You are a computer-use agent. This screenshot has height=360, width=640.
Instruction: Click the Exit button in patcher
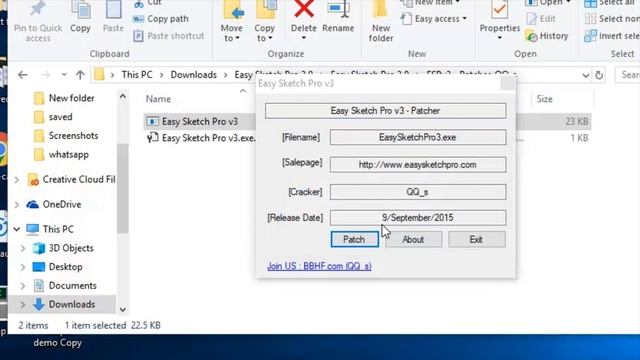(476, 240)
